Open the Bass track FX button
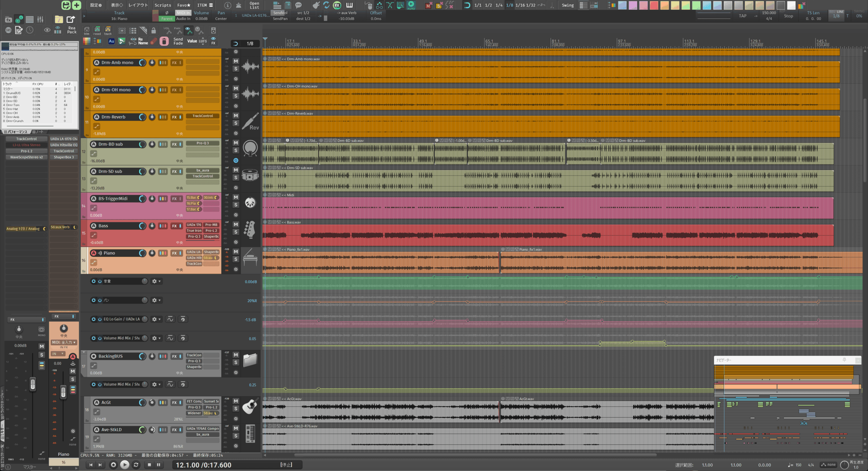Screen dimensions: 868x471 tap(175, 226)
